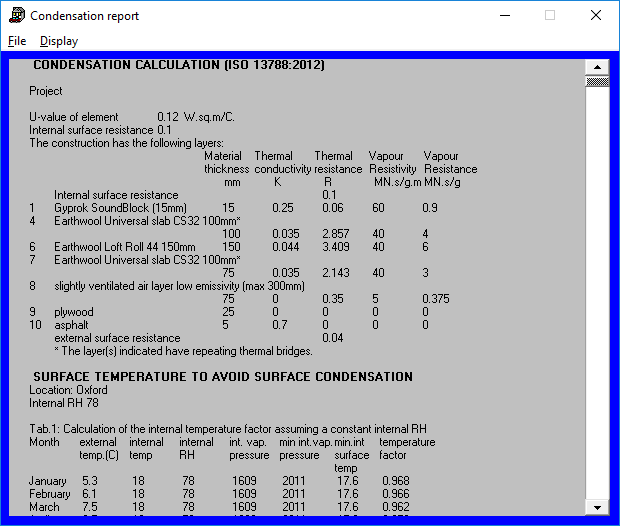
Task: Click the empty scrollbar track below thumb
Action: point(597,293)
